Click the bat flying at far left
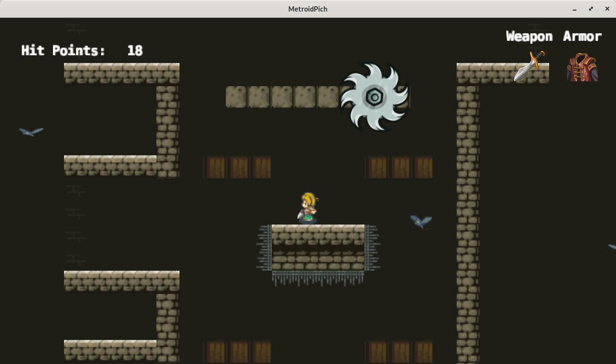 click(31, 131)
